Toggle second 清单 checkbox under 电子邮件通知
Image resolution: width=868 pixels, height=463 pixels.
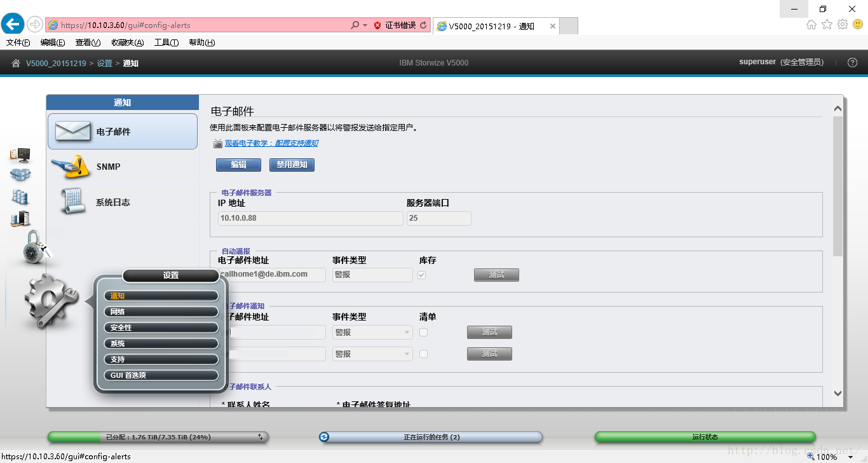coord(424,354)
